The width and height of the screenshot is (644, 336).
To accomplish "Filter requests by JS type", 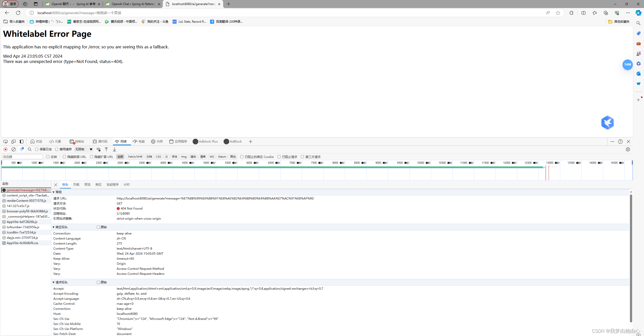I will (166, 157).
